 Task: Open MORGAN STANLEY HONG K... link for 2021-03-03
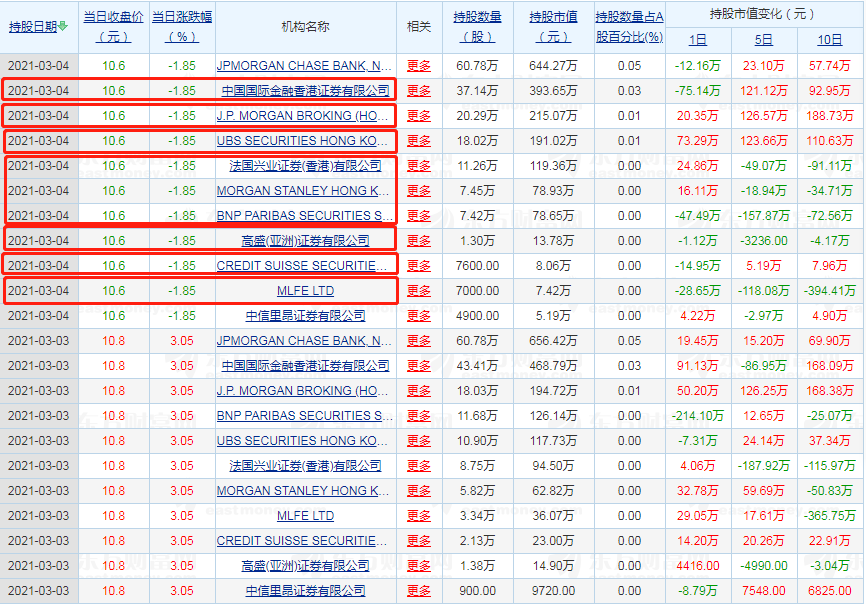point(303,491)
